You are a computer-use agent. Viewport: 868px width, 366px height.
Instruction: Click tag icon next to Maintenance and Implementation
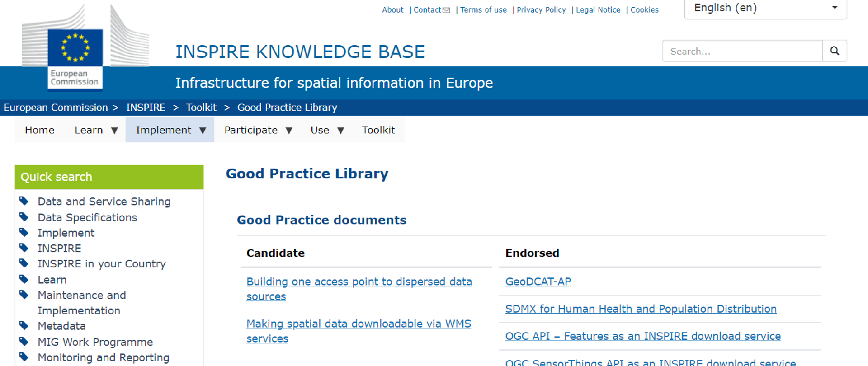click(24, 295)
